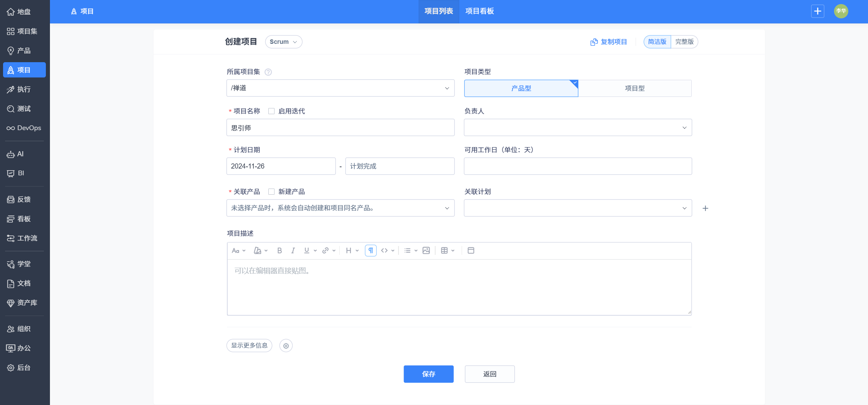The height and width of the screenshot is (405, 868).
Task: Expand the 负责人 dropdown
Action: [x=578, y=128]
